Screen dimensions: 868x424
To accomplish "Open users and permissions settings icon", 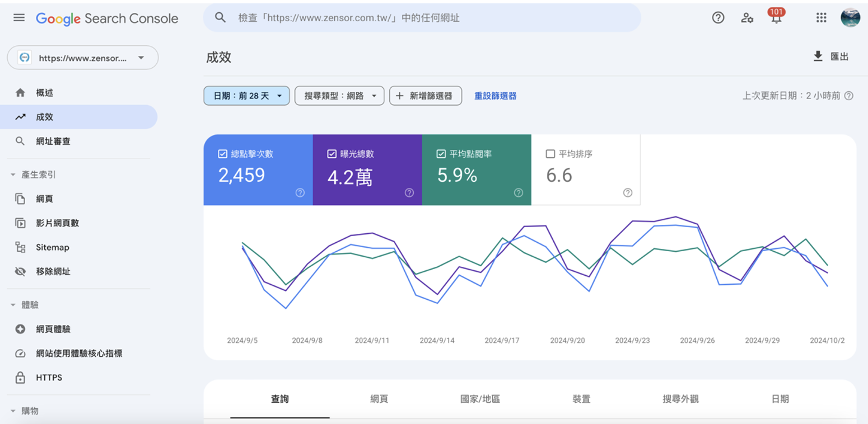I will pos(747,18).
